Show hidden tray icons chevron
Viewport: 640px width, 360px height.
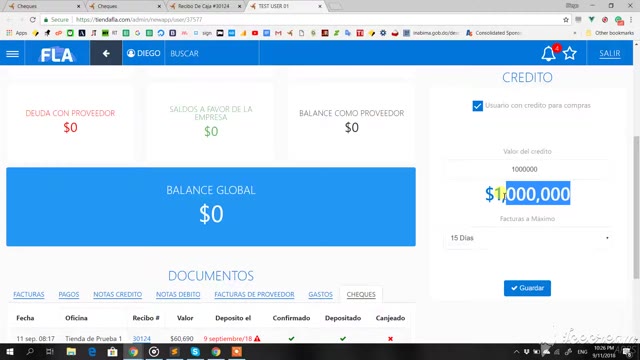coord(516,352)
